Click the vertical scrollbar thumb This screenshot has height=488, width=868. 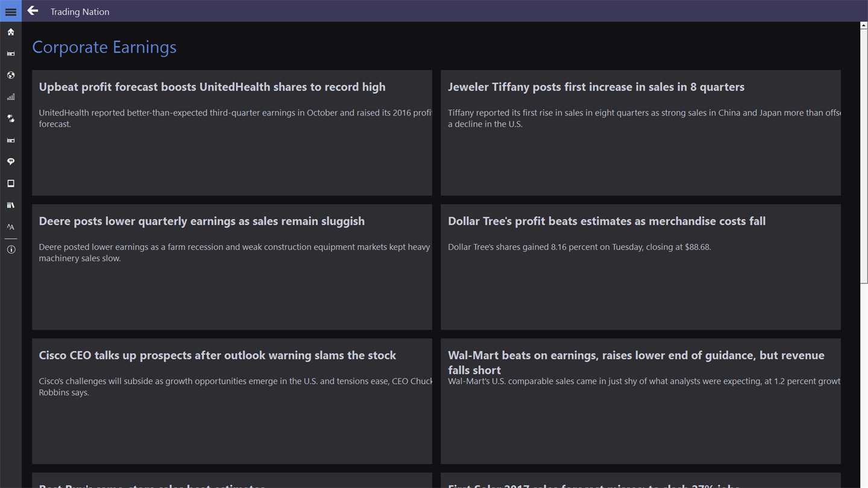click(864, 157)
